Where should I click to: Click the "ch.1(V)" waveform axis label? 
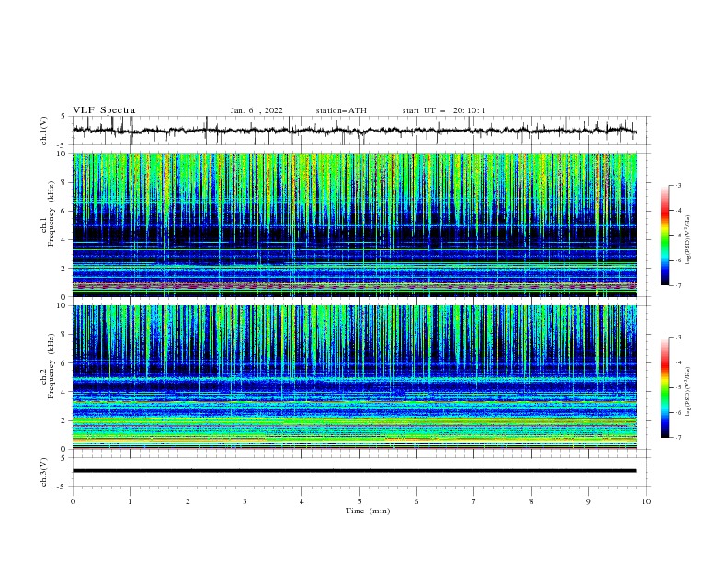[x=44, y=131]
